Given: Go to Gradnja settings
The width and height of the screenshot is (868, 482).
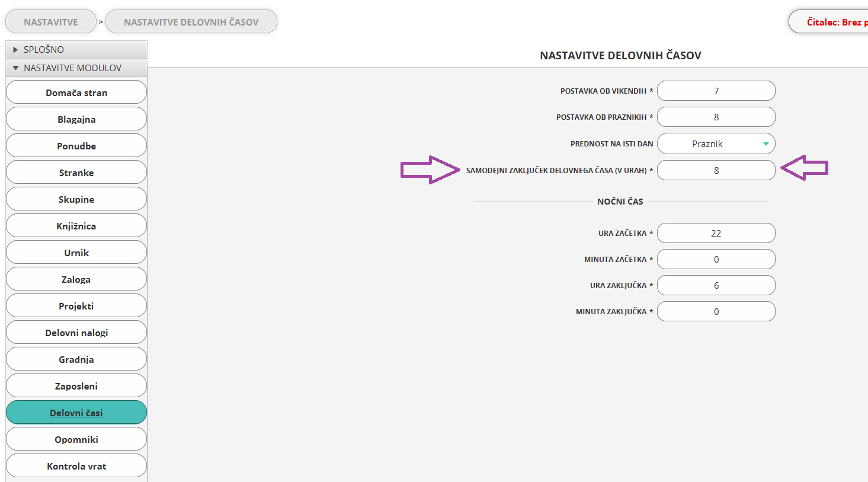Looking at the screenshot, I should pyautogui.click(x=76, y=359).
